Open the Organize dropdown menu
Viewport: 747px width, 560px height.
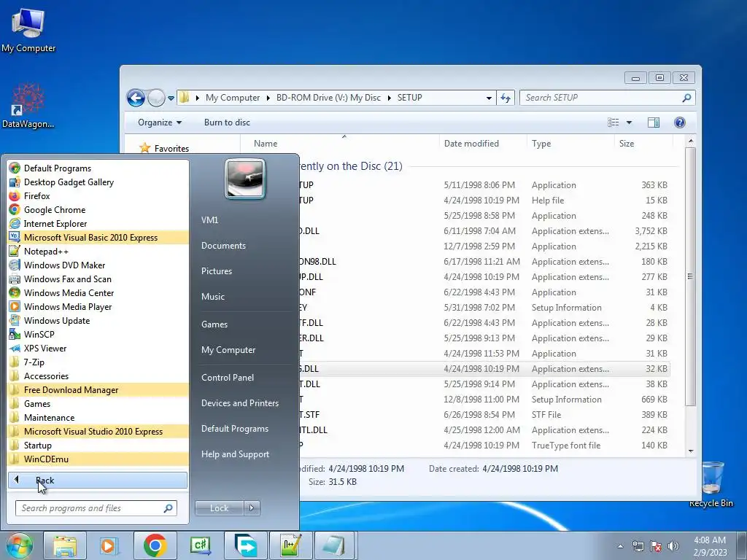160,122
